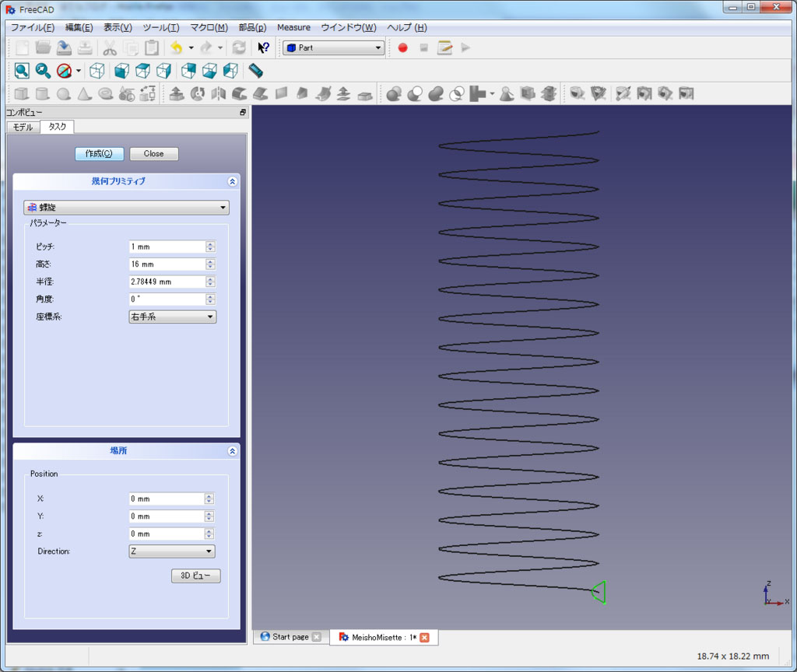Open the Redo history dropdown arrow

[x=220, y=47]
